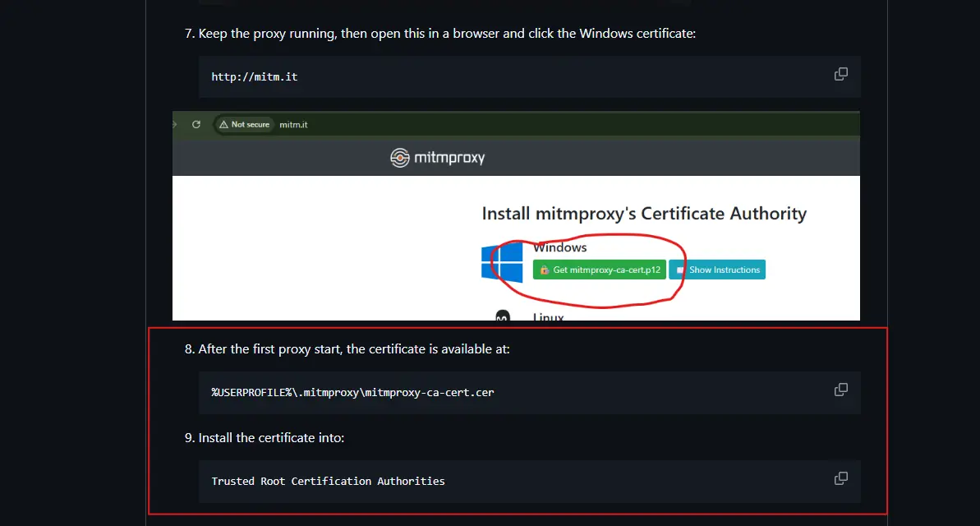This screenshot has width=980, height=526.
Task: Click the mitmproxy logo in the header
Action: [x=438, y=158]
